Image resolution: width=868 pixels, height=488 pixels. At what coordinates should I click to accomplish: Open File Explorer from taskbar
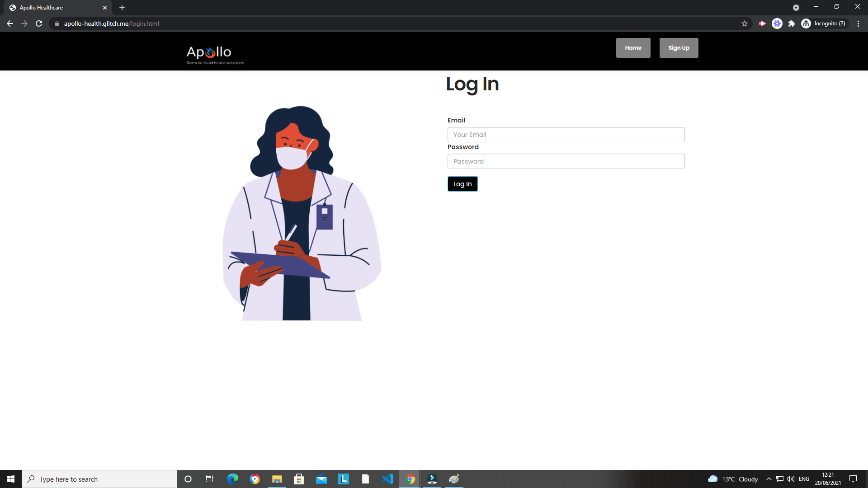277,479
